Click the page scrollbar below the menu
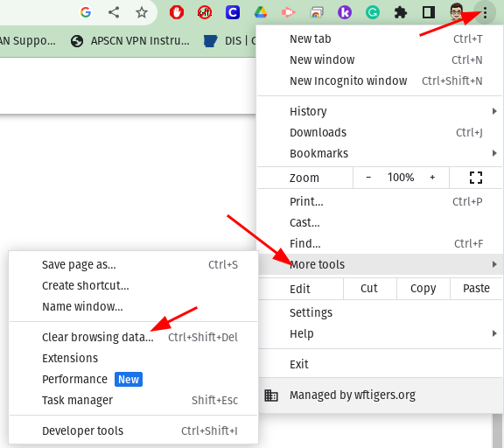Viewport: 504px width, 448px height. (x=497, y=430)
